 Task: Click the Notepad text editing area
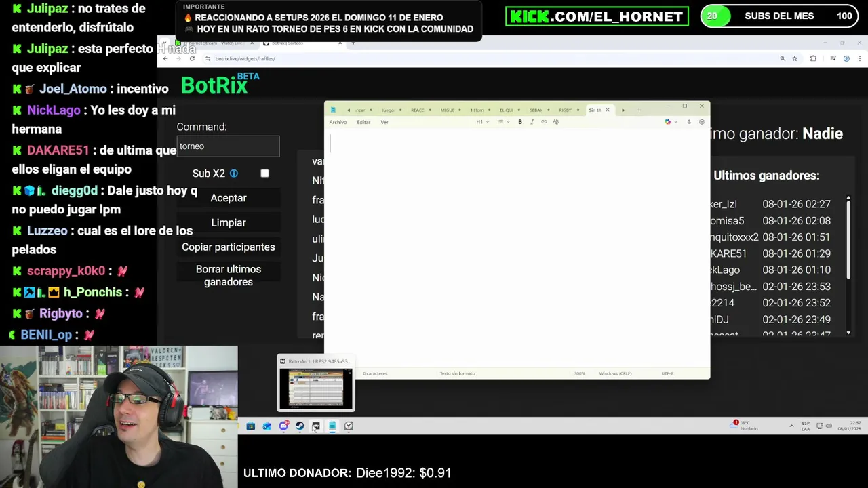(517, 249)
